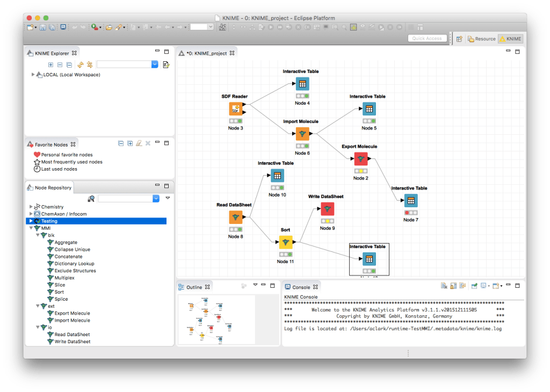The height and width of the screenshot is (392, 550).
Task: Collapse the blk folder in Node Repository
Action: click(x=38, y=235)
